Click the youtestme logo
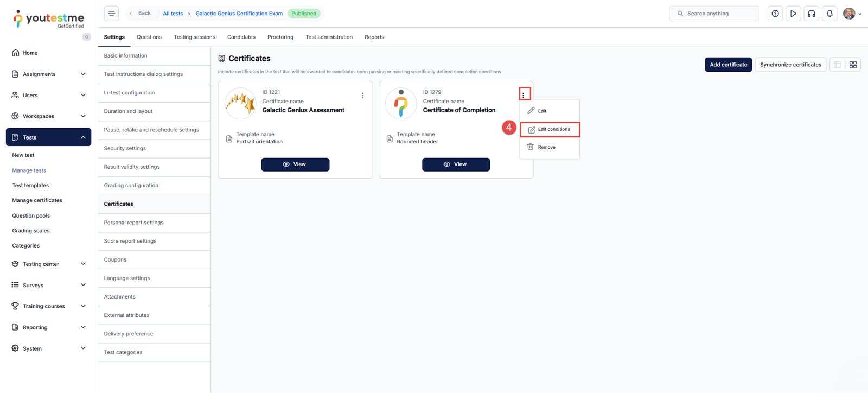Viewport: 868px width, 393px height. (x=49, y=19)
